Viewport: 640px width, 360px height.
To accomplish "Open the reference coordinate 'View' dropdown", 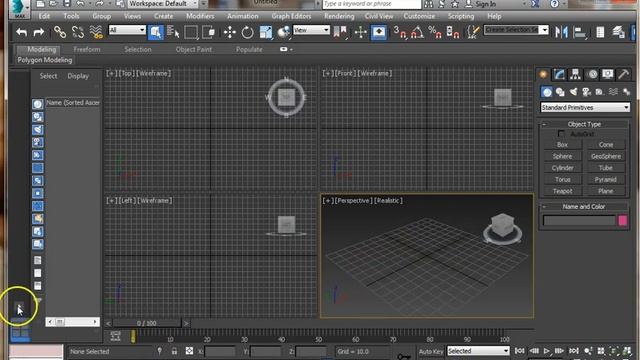I will pos(311,30).
